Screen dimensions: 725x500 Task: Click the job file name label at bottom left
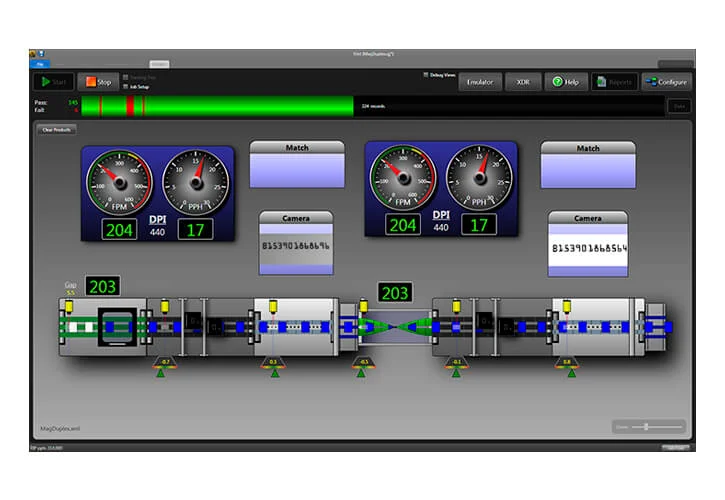click(x=60, y=429)
